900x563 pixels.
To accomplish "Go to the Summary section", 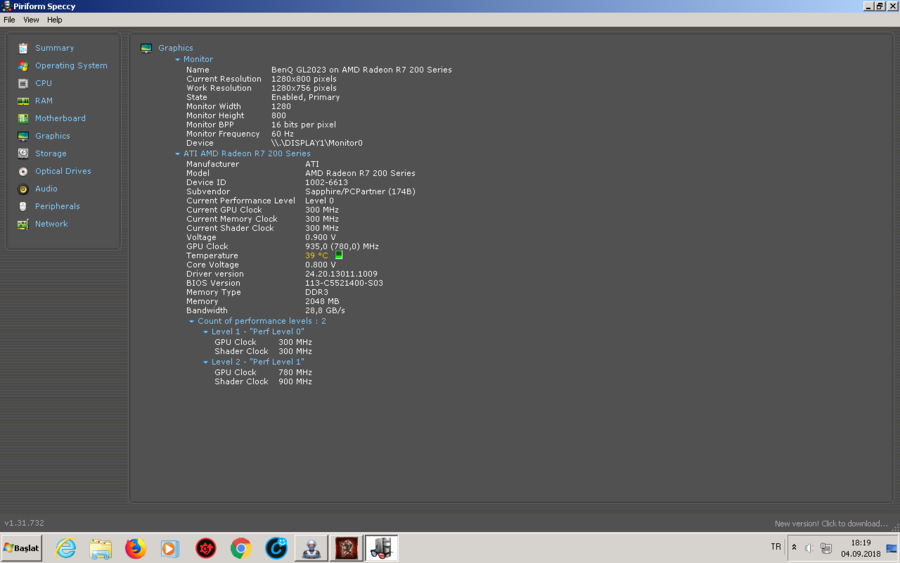I will tap(55, 48).
